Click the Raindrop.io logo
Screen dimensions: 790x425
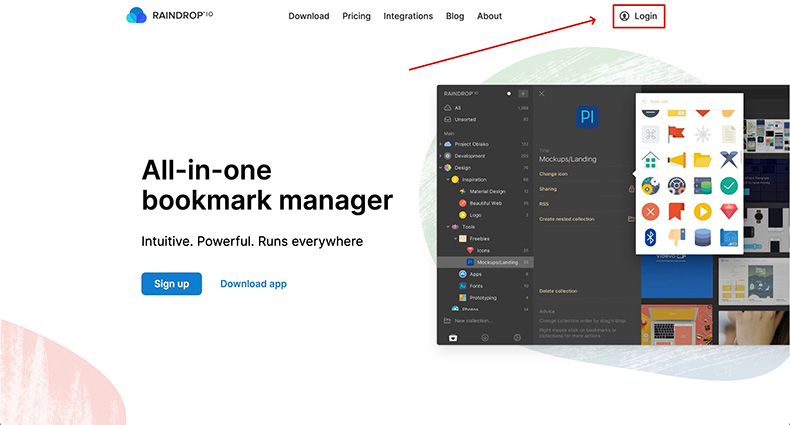point(170,15)
